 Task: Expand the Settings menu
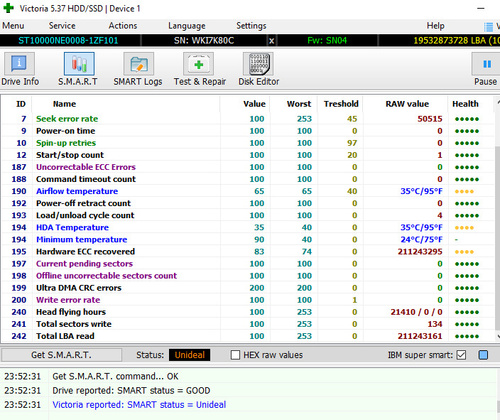[251, 26]
